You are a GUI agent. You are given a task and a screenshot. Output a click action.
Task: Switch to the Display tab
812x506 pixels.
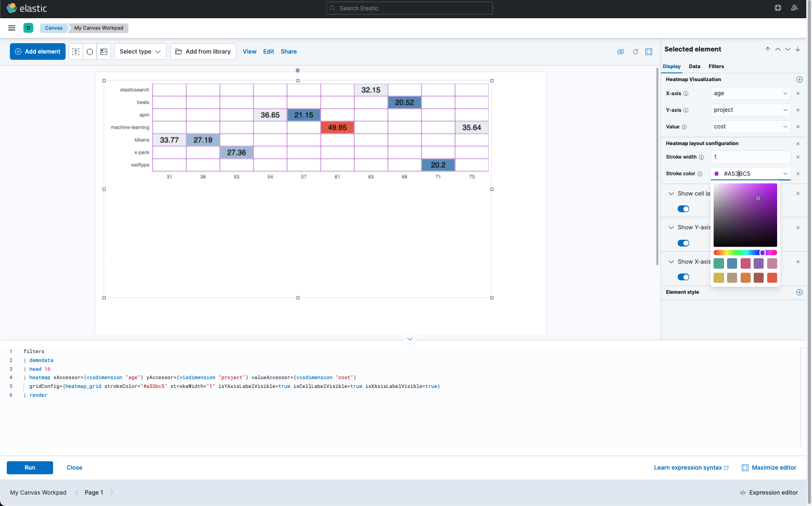671,67
